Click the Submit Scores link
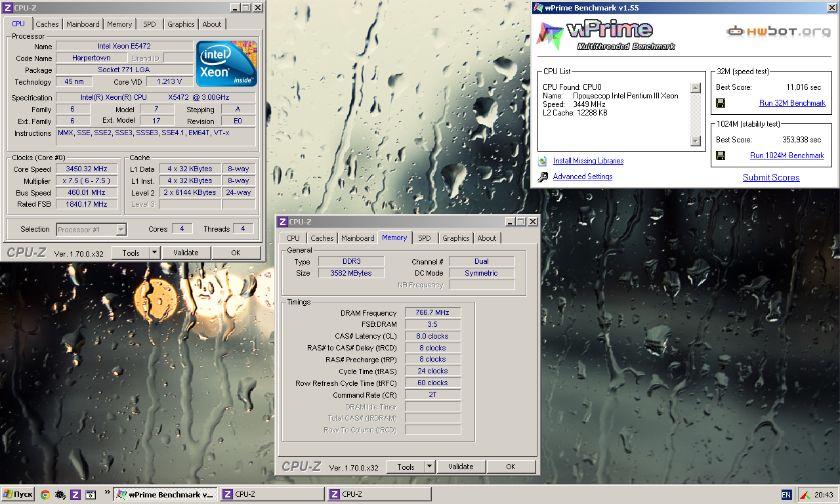The height and width of the screenshot is (504, 840). pos(771,177)
